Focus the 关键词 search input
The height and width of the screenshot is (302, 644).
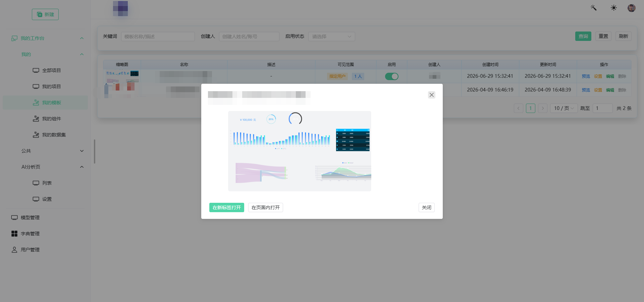point(158,37)
